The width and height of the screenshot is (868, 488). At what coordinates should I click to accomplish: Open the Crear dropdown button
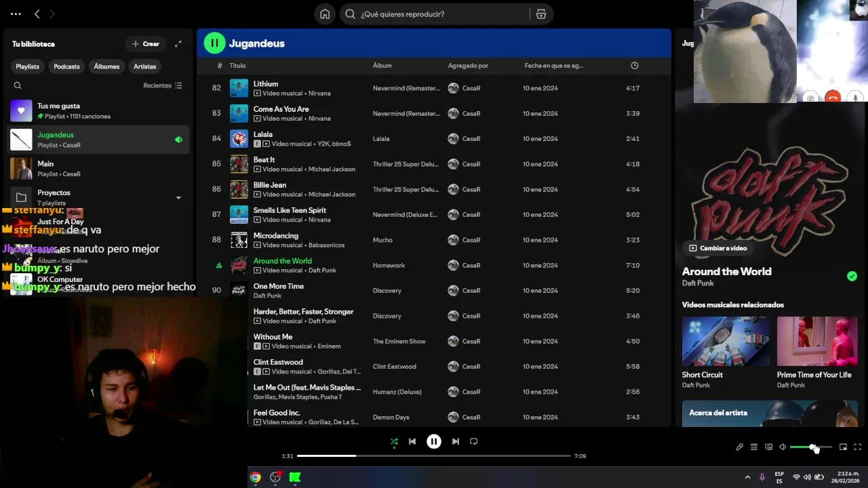[x=146, y=44]
